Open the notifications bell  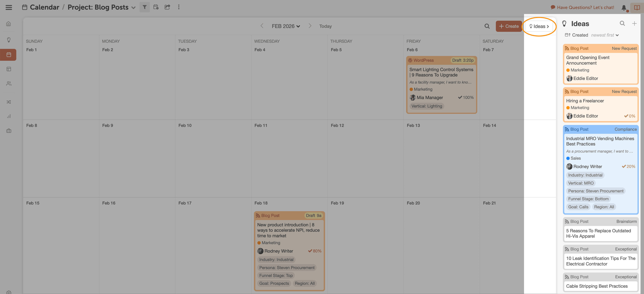pos(624,8)
